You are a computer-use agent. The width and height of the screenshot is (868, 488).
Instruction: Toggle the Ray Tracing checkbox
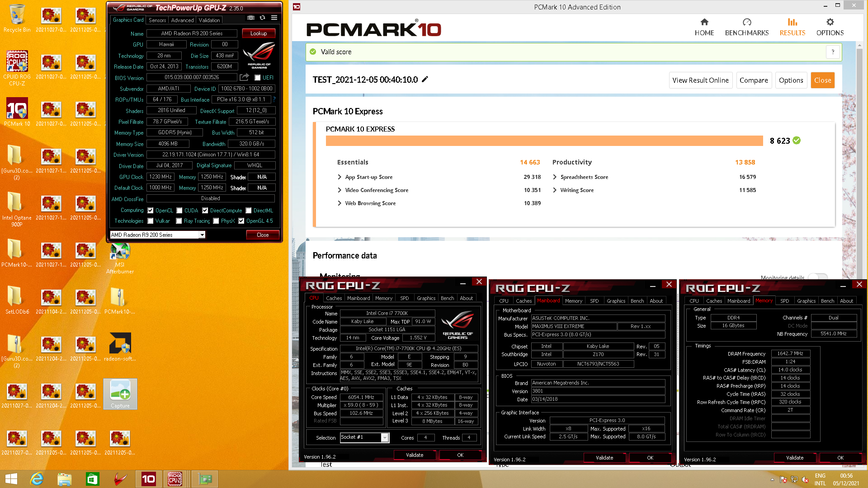179,221
